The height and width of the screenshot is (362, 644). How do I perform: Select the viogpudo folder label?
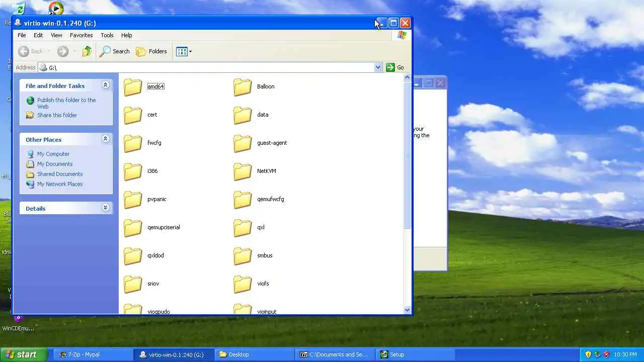point(158,312)
